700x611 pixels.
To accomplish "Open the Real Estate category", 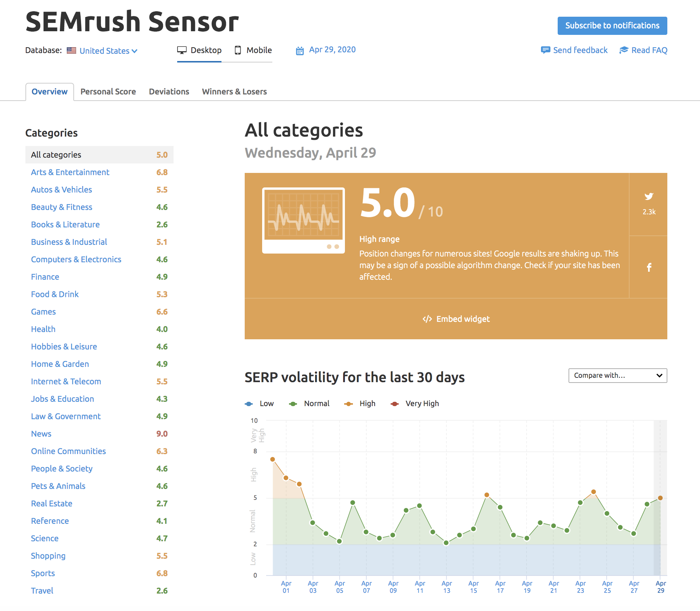I will [x=52, y=503].
